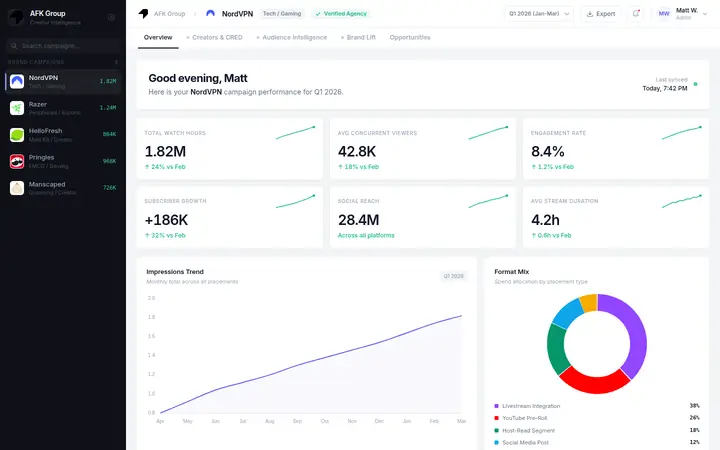Expand the Matt W. account menu chevron
Image resolution: width=720 pixels, height=450 pixels.
tap(705, 14)
